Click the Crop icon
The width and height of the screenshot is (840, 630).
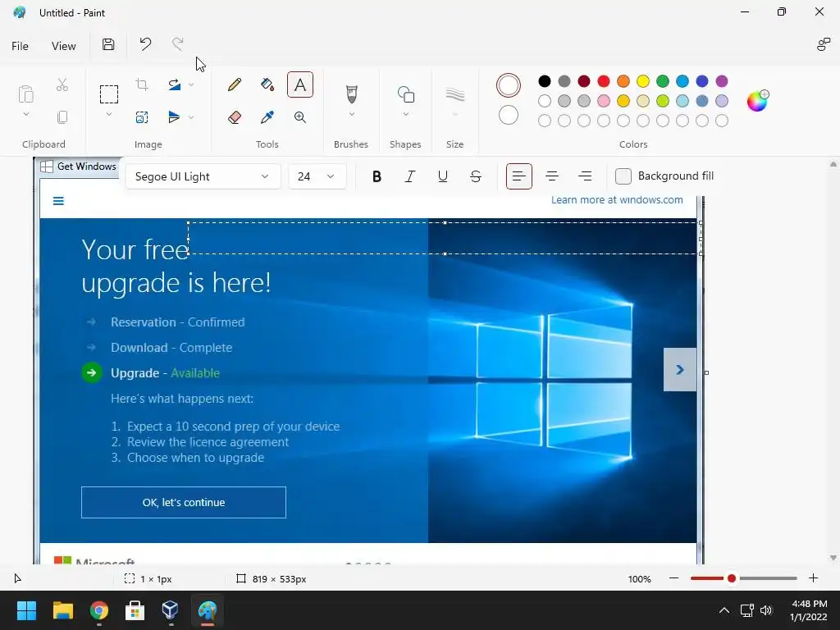(x=142, y=84)
